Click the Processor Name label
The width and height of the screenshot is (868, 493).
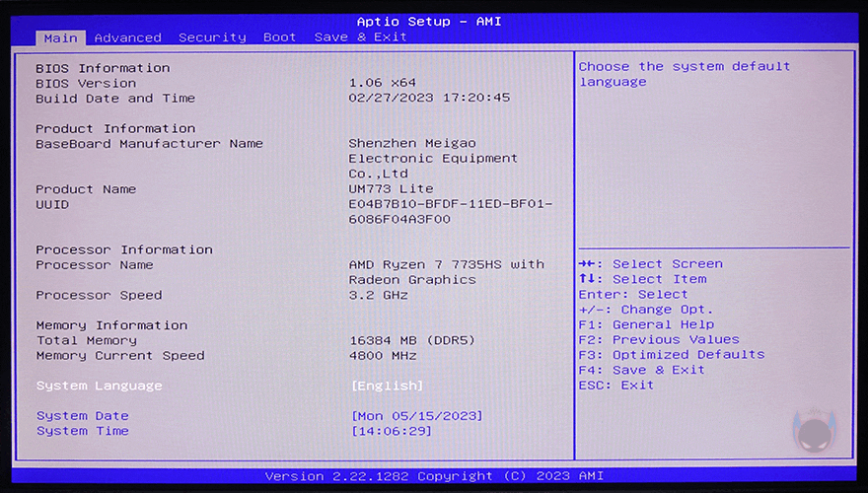point(94,264)
